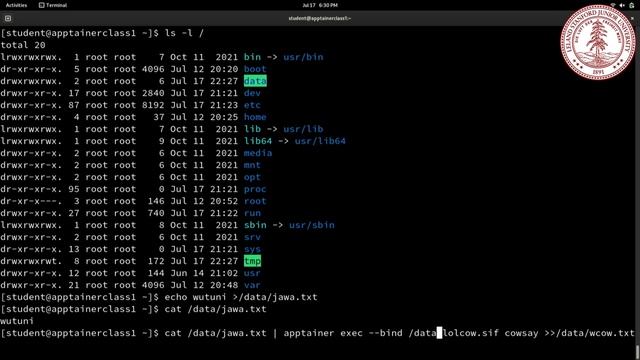Click 'usr/bin' symlink target text
The image size is (640, 360).
click(303, 57)
